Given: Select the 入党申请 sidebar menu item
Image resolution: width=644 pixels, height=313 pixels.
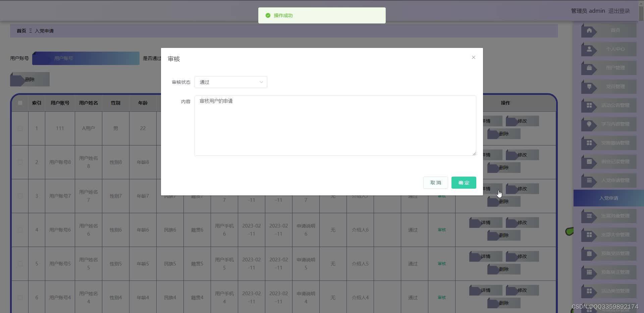Looking at the screenshot, I should [x=608, y=198].
